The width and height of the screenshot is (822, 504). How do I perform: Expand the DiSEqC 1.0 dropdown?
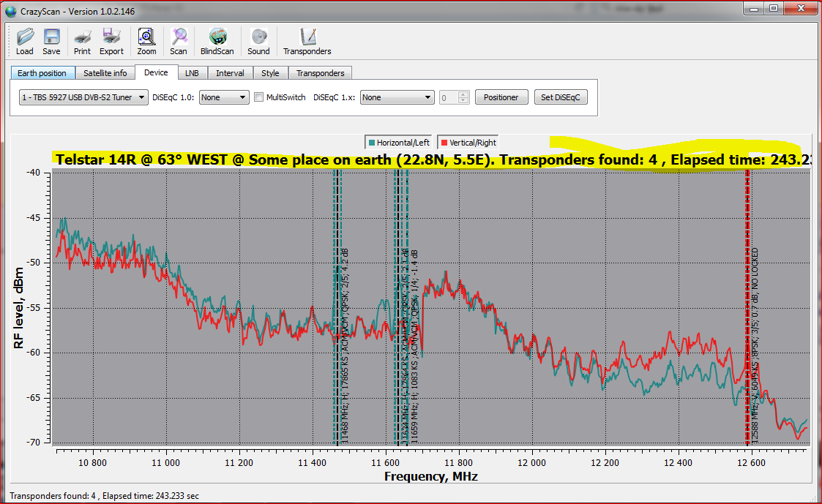[224, 97]
